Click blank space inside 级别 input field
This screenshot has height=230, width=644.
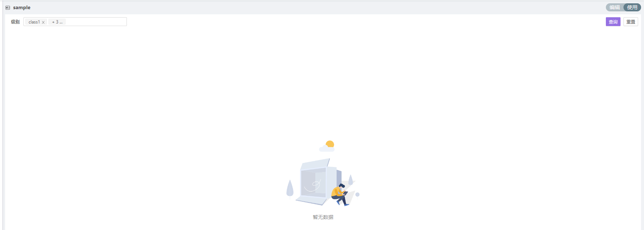[x=96, y=22]
